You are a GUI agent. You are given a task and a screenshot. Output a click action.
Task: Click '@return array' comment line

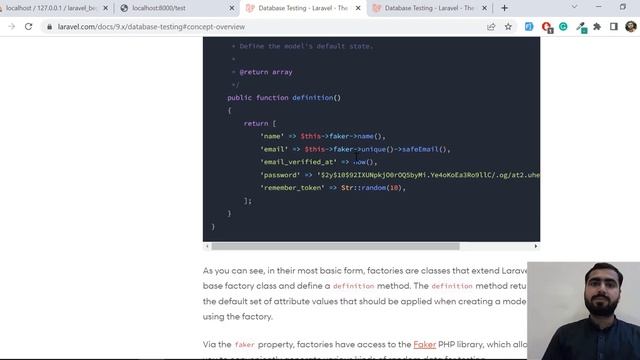point(266,72)
